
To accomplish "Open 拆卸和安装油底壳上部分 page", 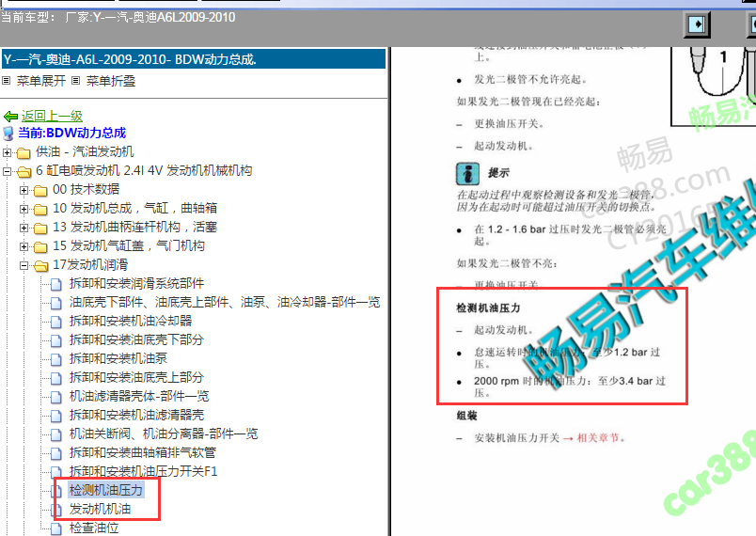I will coord(136,377).
